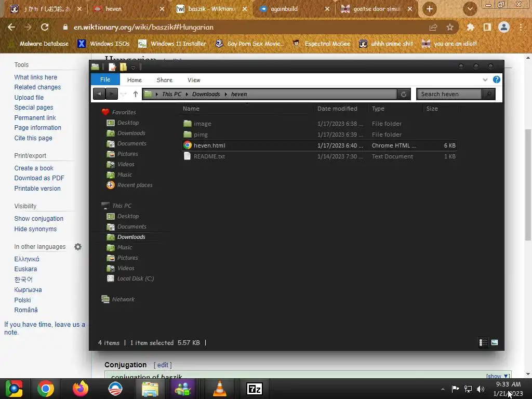532x399 pixels.
Task: Click inside the Search heven field
Action: coord(449,94)
